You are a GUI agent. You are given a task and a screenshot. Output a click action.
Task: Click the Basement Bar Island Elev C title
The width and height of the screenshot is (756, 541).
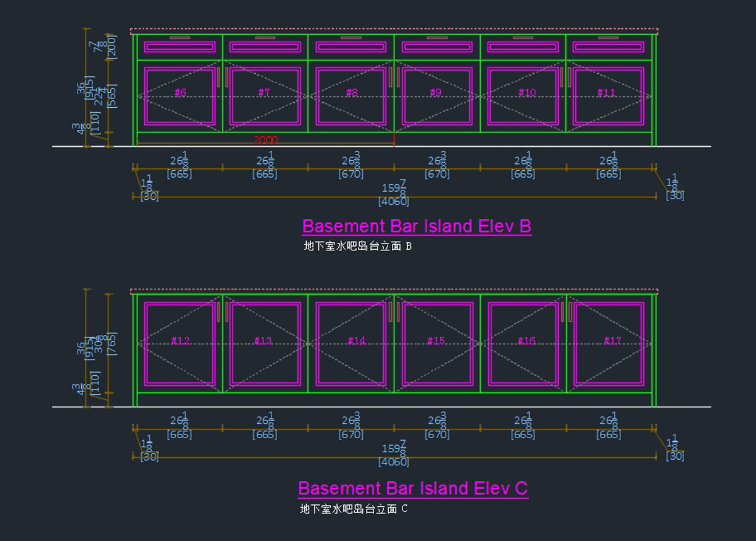point(413,488)
